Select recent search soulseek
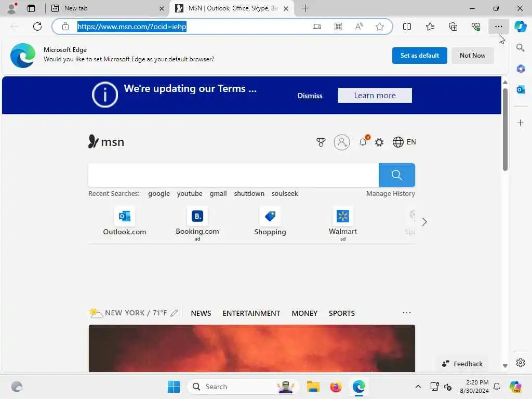This screenshot has width=532, height=399. (285, 193)
